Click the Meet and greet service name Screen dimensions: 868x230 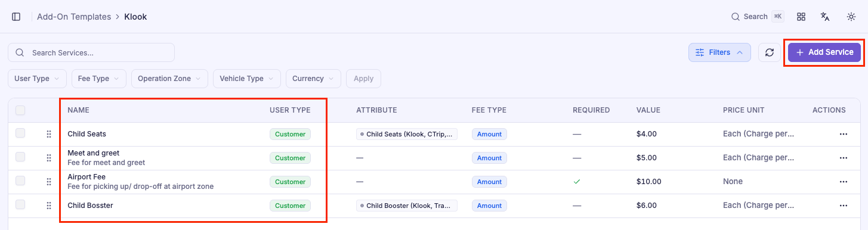click(x=93, y=153)
